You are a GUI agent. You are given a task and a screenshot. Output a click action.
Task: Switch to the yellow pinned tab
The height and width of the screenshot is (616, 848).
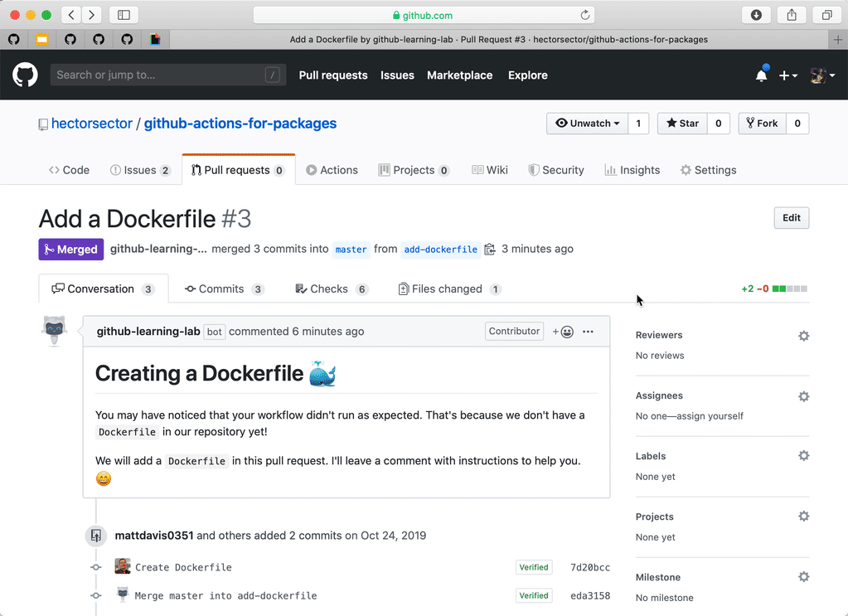coord(42,40)
